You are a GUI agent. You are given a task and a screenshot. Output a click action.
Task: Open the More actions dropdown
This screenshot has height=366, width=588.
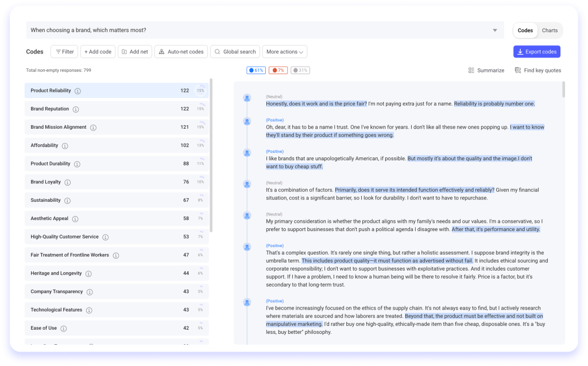tap(284, 51)
